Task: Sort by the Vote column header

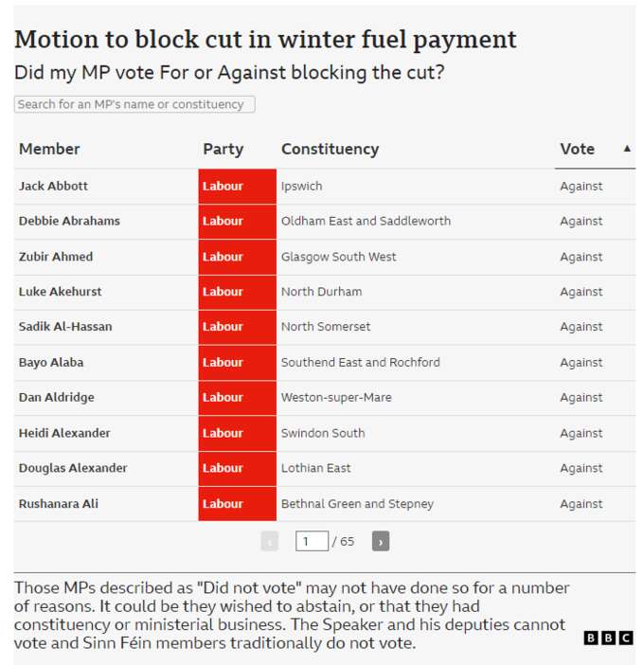Action: point(577,149)
